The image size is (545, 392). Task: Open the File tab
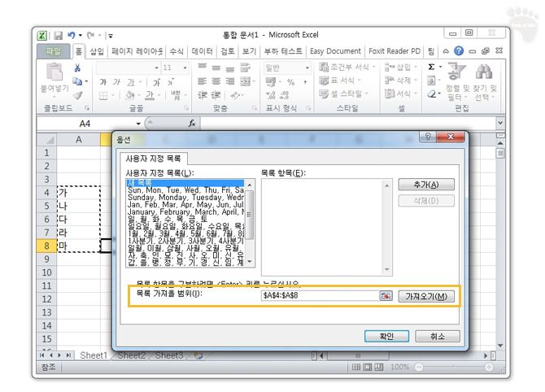(53, 51)
